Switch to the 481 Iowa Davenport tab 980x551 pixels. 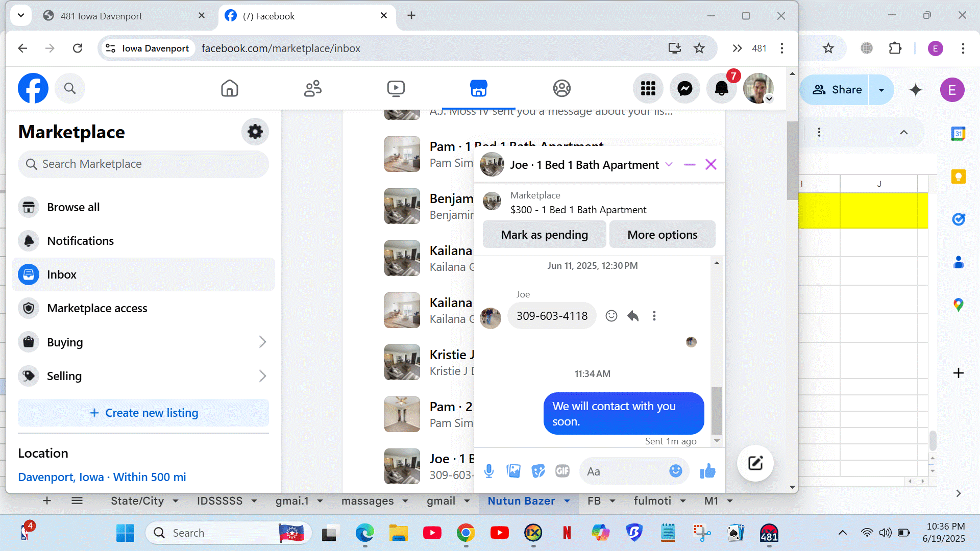pos(101,16)
